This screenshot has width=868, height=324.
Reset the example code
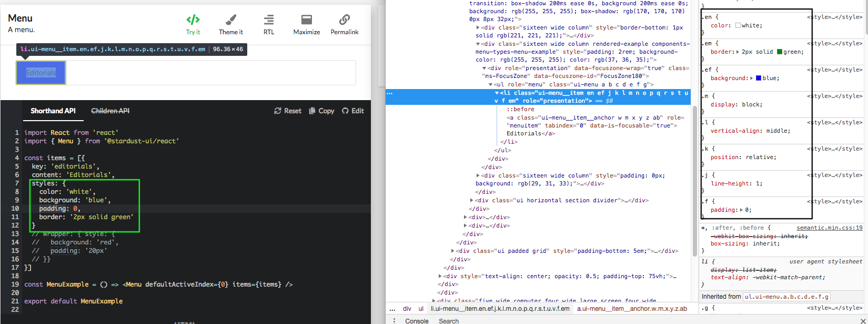coord(288,111)
